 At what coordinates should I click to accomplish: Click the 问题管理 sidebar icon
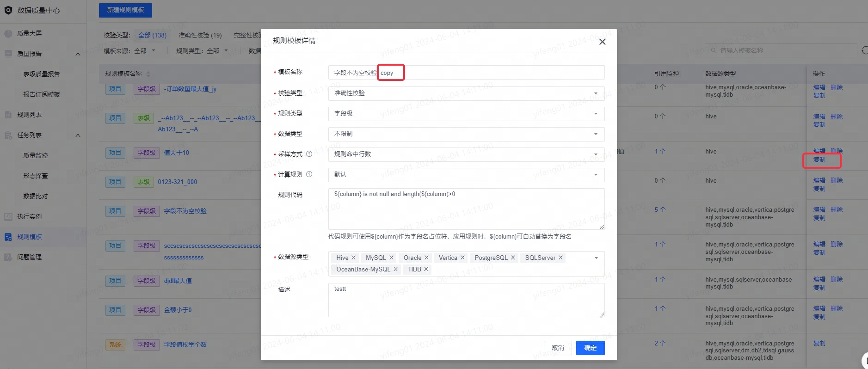(x=8, y=257)
